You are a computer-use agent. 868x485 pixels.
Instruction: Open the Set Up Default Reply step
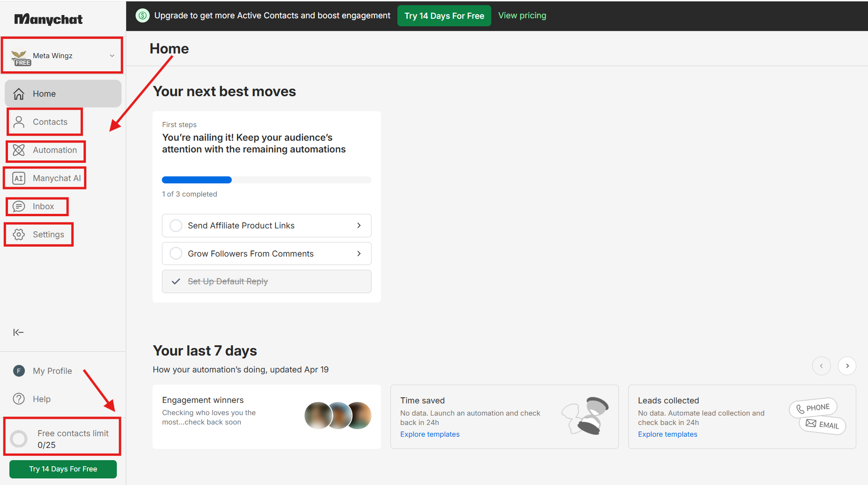pyautogui.click(x=266, y=281)
